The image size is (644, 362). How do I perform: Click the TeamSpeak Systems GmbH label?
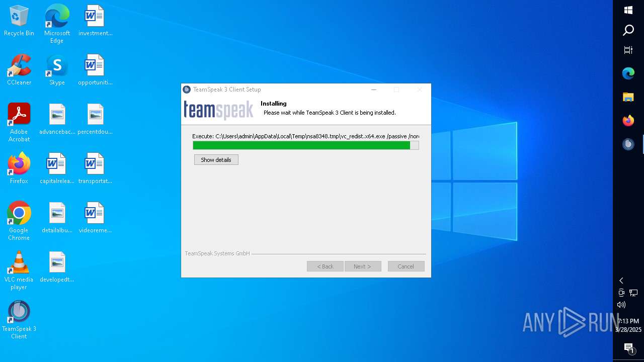[x=217, y=253]
